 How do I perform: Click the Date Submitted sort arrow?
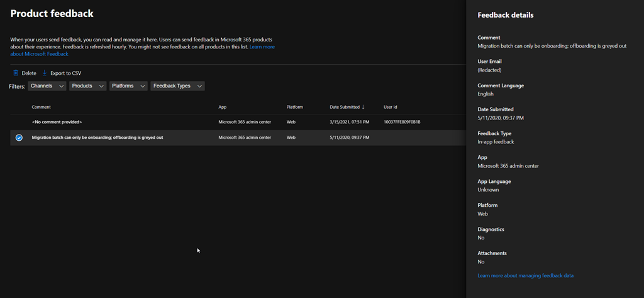coord(363,107)
